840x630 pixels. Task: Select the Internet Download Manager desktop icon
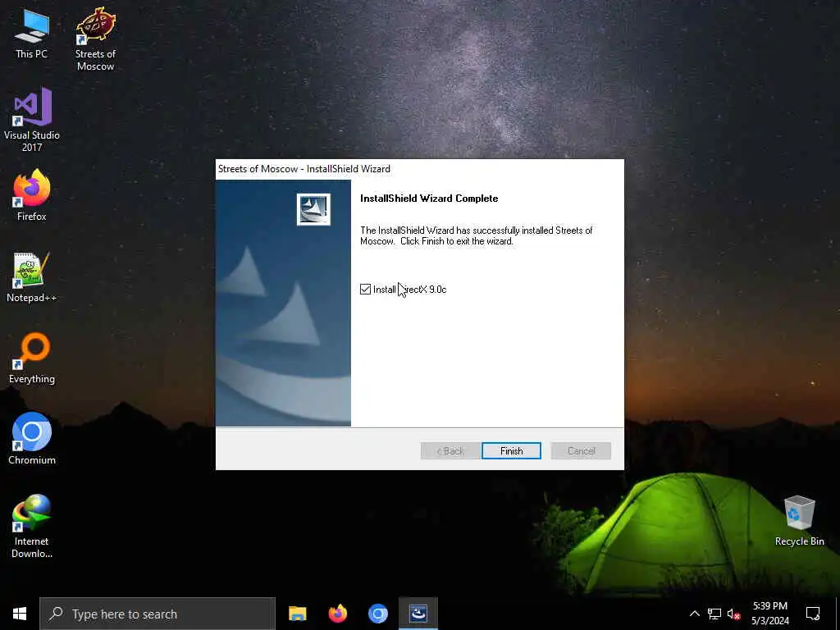[x=32, y=526]
